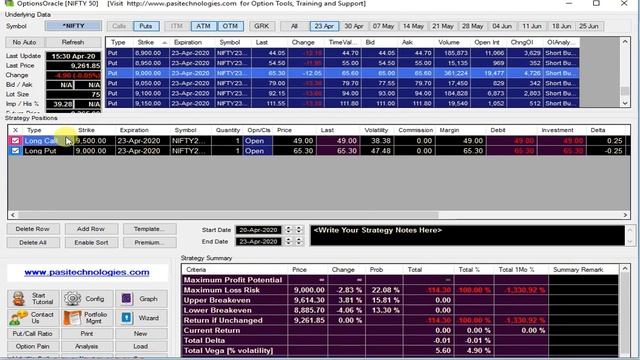Screen dimensions: 640x360
Task: Select the 14 May expiration tab
Action: tap(413, 26)
